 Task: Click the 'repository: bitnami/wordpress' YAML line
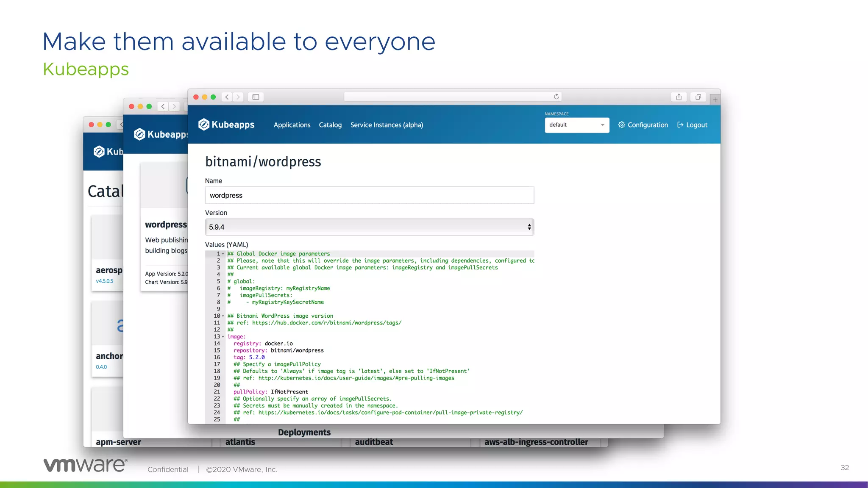point(278,350)
